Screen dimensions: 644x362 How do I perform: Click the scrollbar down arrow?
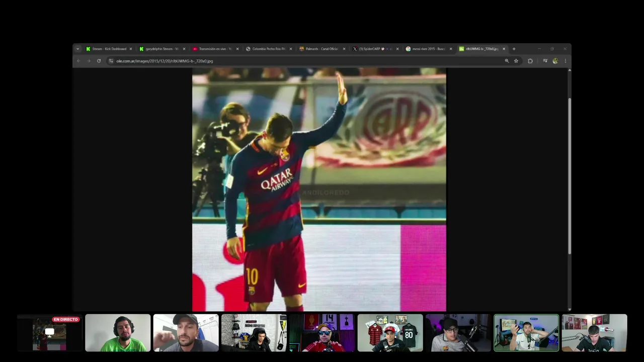570,309
